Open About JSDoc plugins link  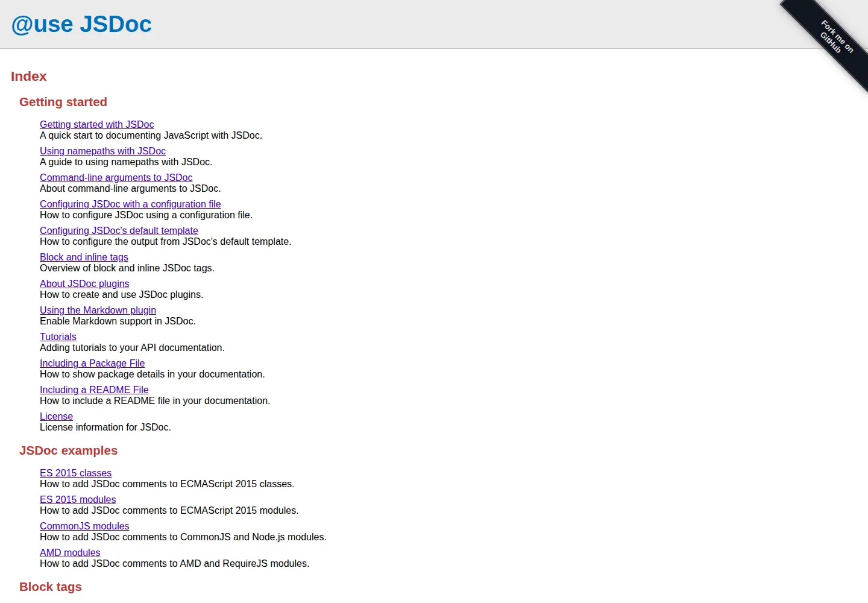click(84, 283)
